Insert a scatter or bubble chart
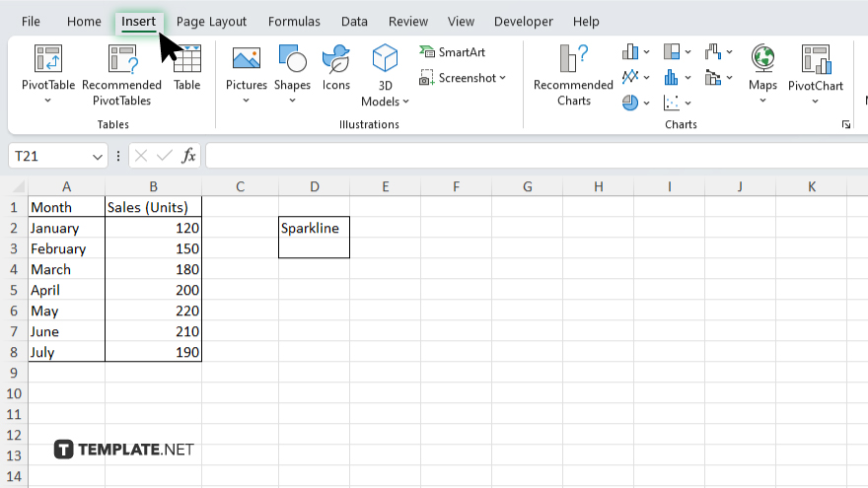Screen dimensions: 868x488 coord(673,102)
